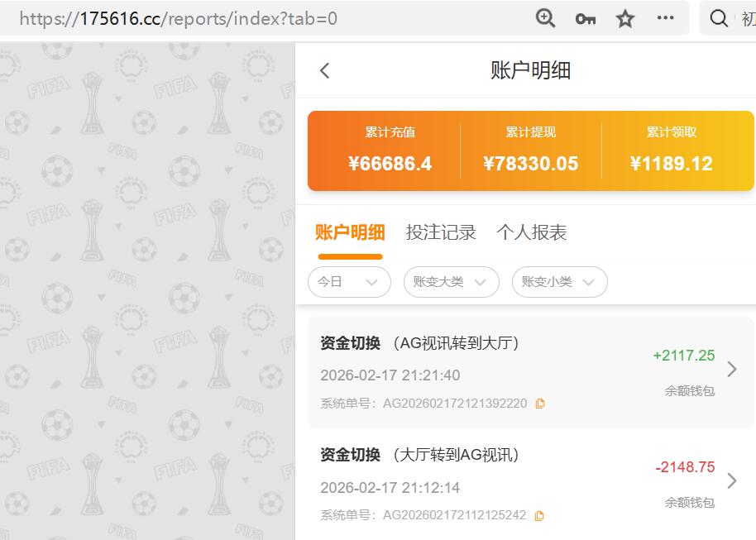
Task: Open the 账变大类 dropdown
Action: click(x=451, y=281)
